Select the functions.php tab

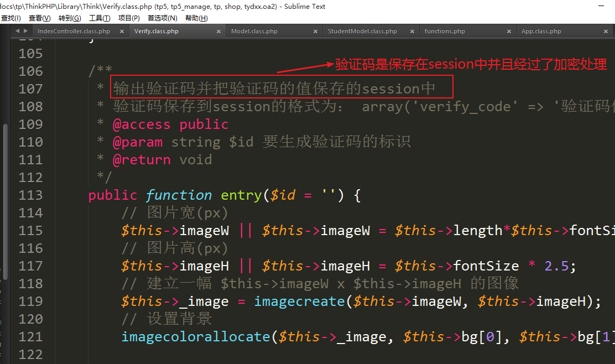pos(445,32)
